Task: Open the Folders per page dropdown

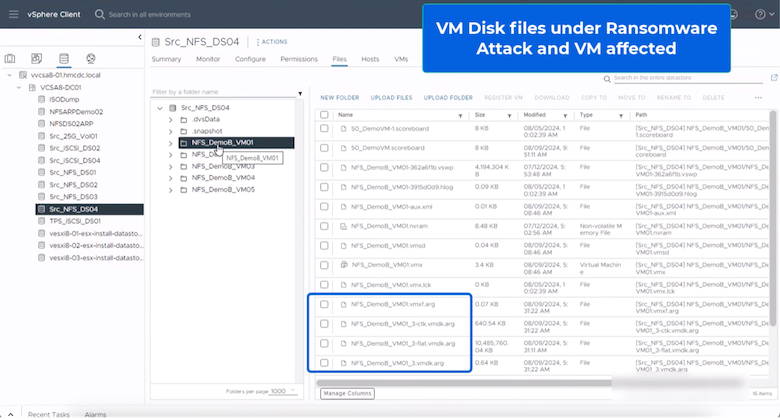Action: point(283,391)
